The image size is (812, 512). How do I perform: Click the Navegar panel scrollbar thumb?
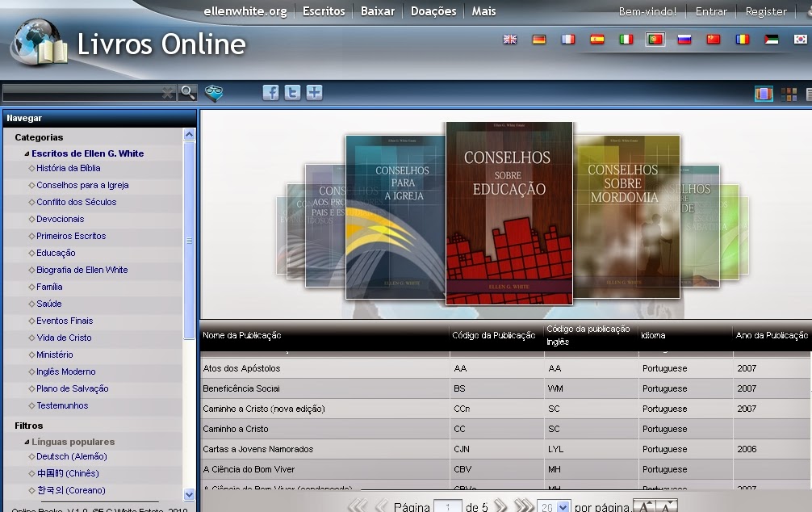click(x=189, y=241)
